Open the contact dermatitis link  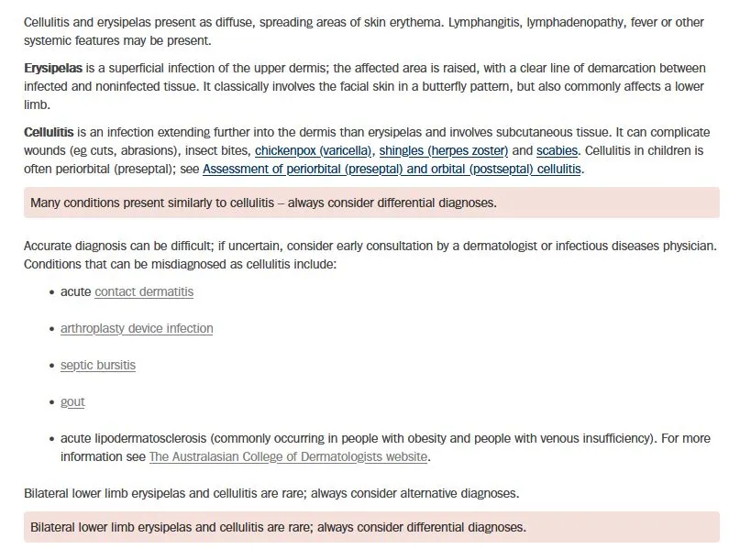[x=144, y=291]
